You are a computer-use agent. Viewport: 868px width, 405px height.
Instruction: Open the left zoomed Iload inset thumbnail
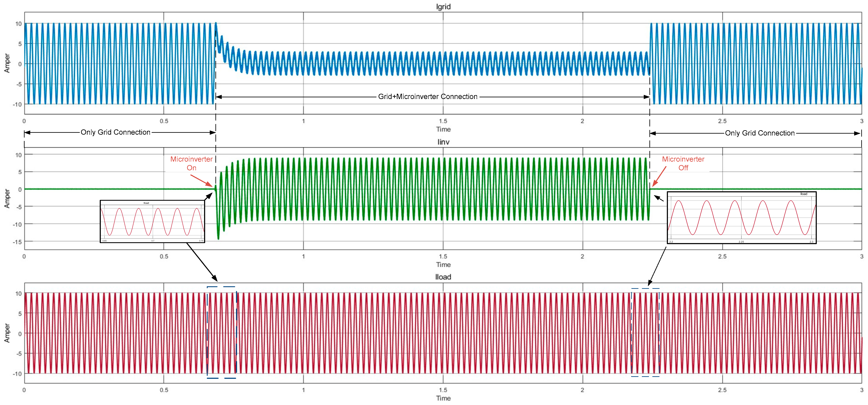pos(152,221)
